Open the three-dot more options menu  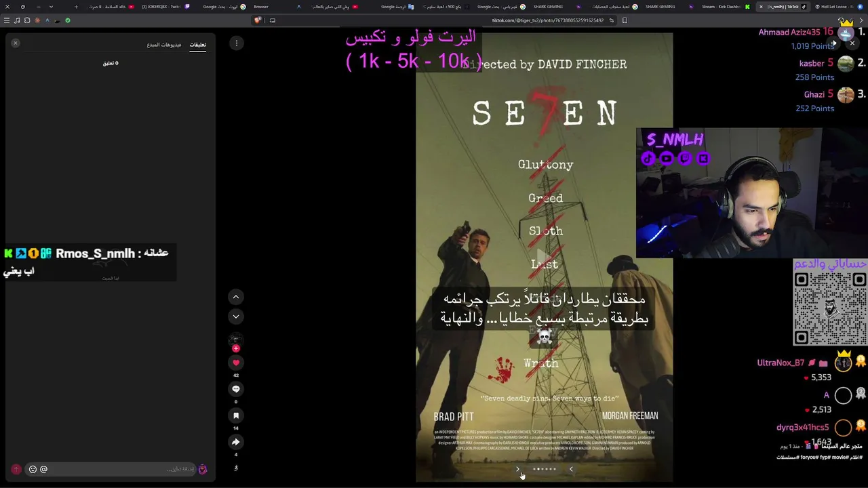(x=237, y=43)
